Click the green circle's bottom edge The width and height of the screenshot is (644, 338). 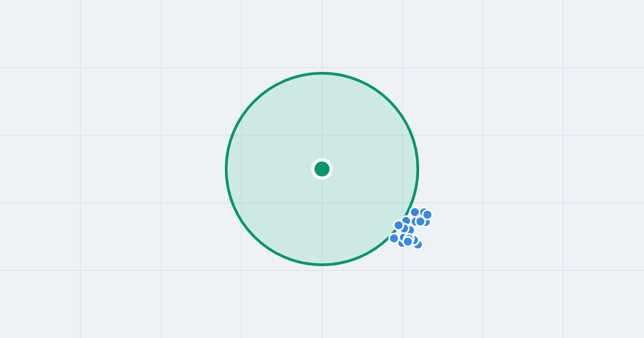click(322, 264)
